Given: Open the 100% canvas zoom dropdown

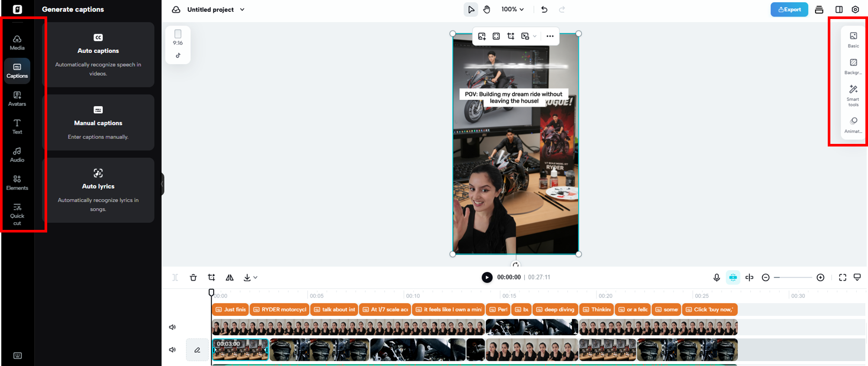Looking at the screenshot, I should [512, 10].
